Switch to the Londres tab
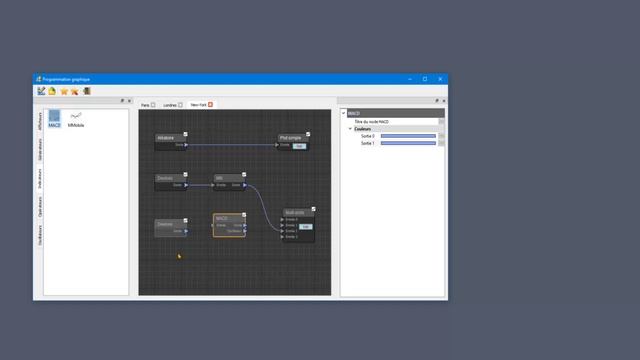 [170, 105]
